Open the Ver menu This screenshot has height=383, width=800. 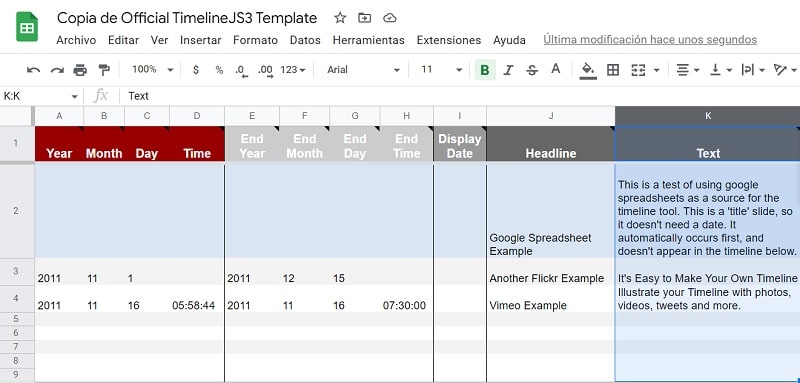(x=159, y=40)
